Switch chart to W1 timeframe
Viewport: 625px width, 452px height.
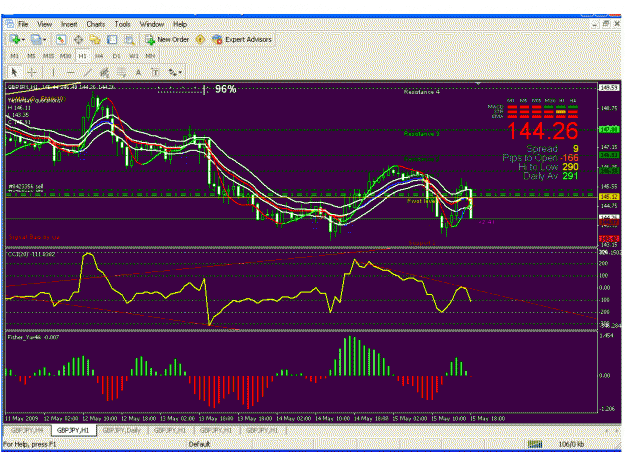[134, 56]
